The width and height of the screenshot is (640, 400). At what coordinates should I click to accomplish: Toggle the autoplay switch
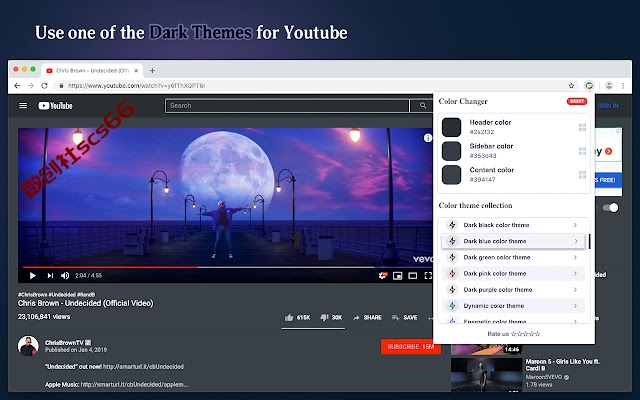[x=611, y=208]
